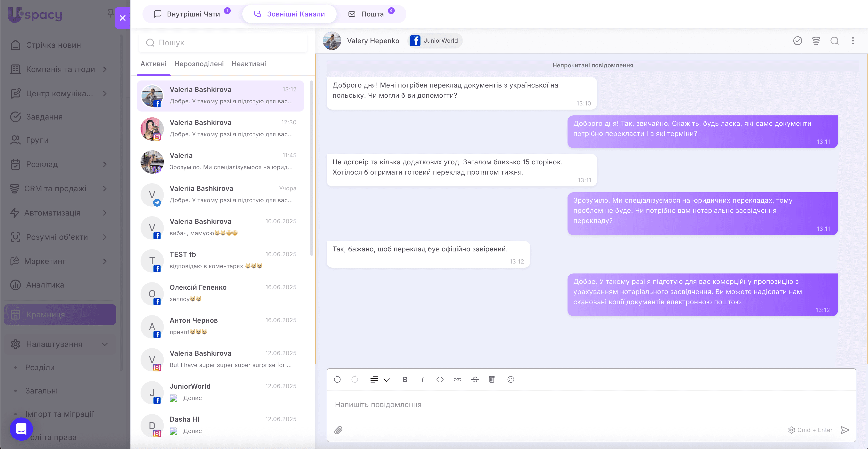Click the code block formatting icon
Image resolution: width=868 pixels, height=449 pixels.
tap(440, 380)
